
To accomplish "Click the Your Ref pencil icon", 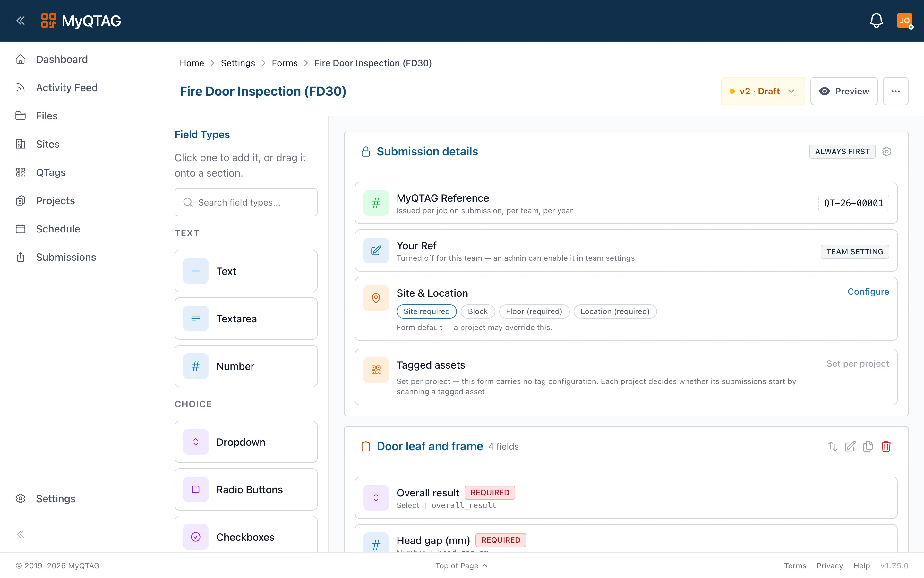I will coord(376,250).
